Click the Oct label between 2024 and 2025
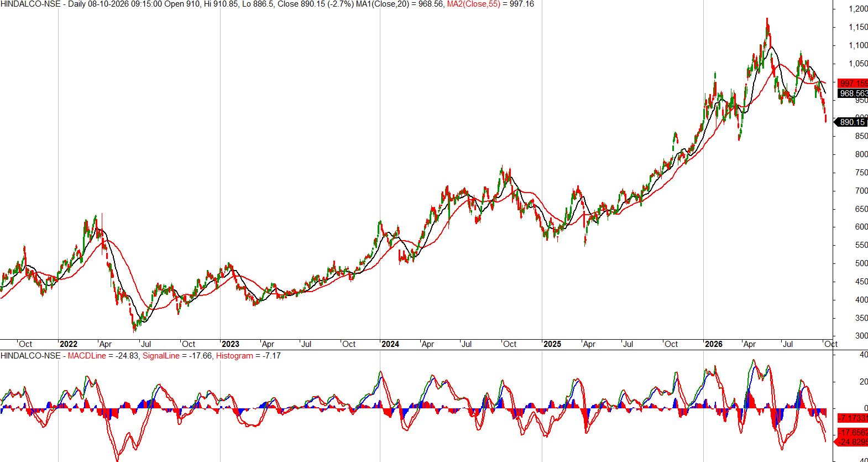Screen dimensions: 868x462 tap(510, 344)
